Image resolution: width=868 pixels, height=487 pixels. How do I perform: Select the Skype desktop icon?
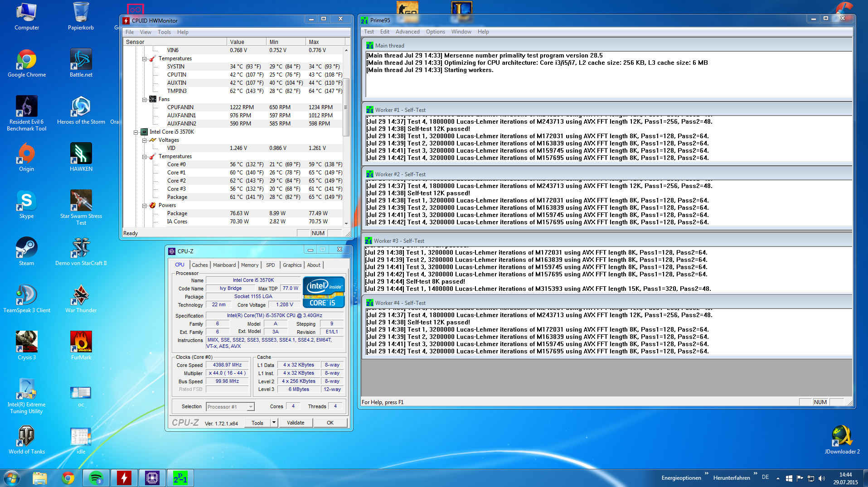[27, 205]
